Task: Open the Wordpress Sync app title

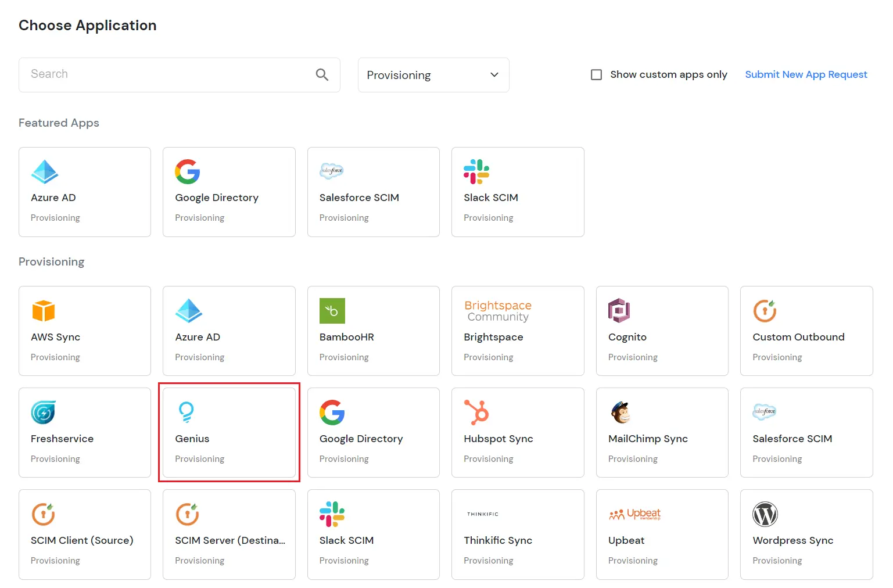Action: [793, 540]
